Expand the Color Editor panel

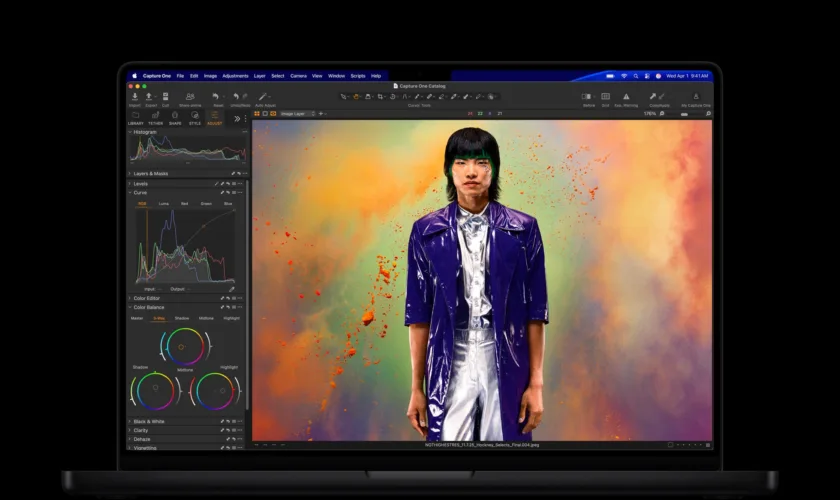pyautogui.click(x=146, y=298)
